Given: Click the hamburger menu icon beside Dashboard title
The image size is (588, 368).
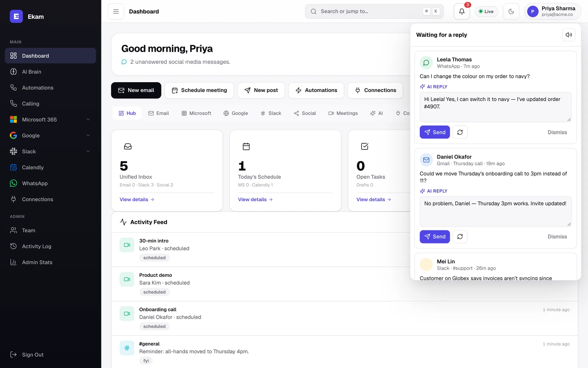Looking at the screenshot, I should [x=116, y=11].
